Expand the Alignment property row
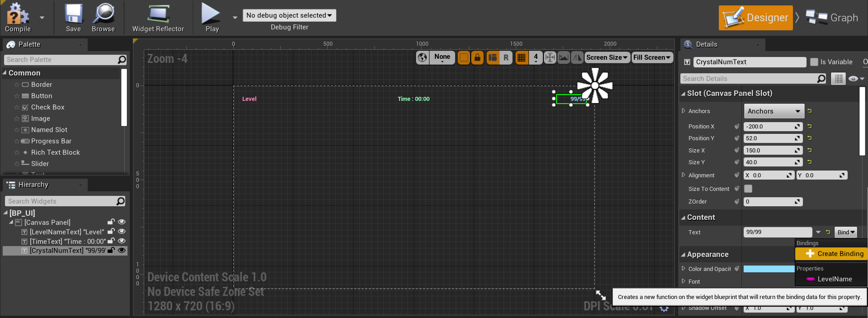Image resolution: width=868 pixels, height=318 pixels. [x=684, y=175]
